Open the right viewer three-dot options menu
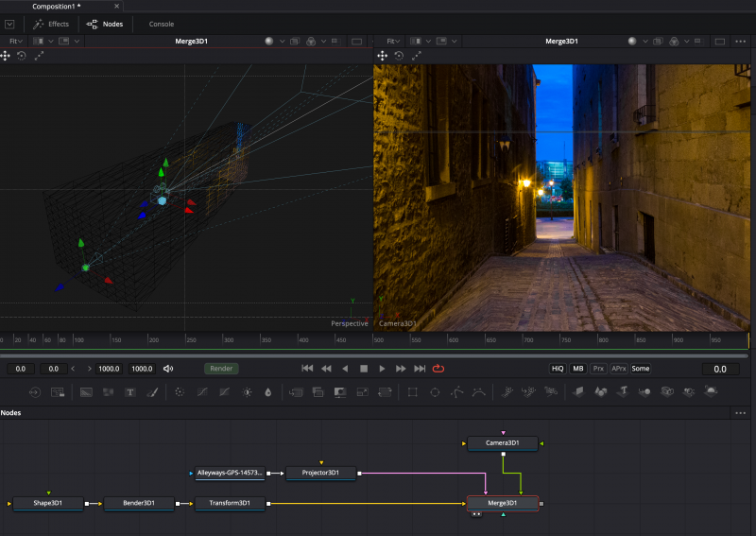The width and height of the screenshot is (756, 536). tap(741, 42)
